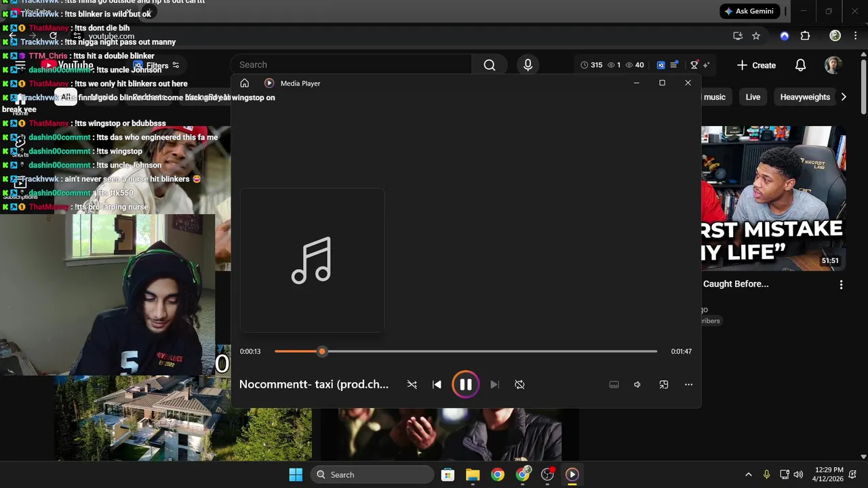868x488 pixels.
Task: Open Media Player more options ellipsis
Action: [x=688, y=384]
